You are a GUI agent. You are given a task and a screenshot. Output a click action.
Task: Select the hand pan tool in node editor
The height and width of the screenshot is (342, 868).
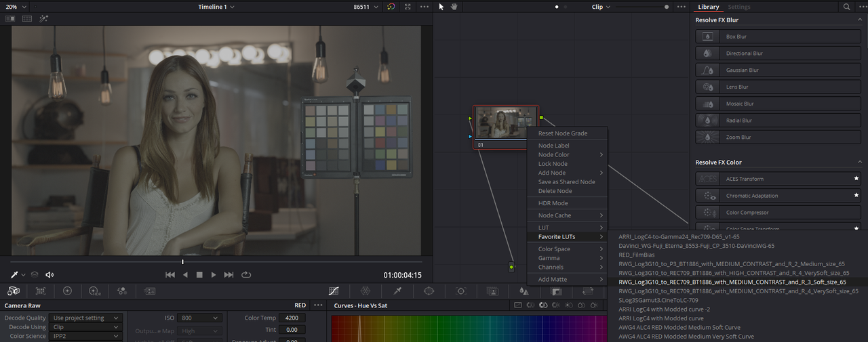tap(454, 7)
